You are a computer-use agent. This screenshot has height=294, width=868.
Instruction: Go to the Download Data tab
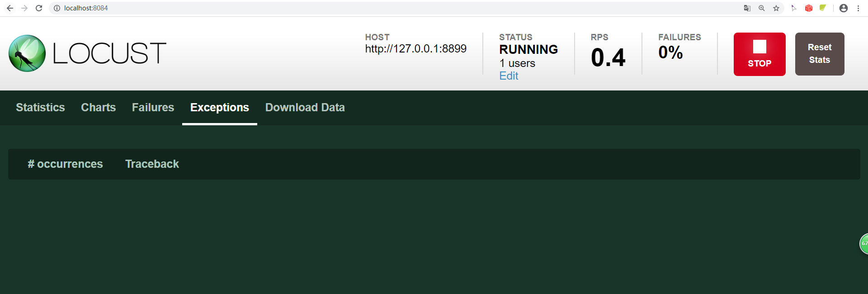pos(305,108)
